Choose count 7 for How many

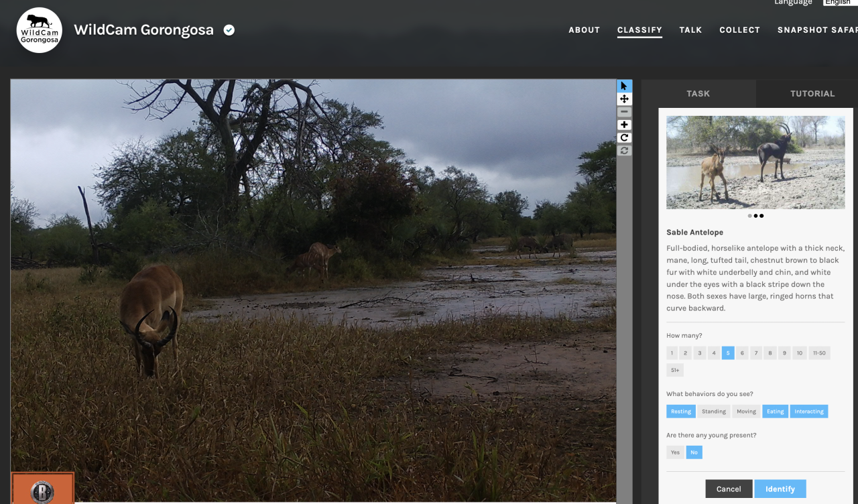[x=756, y=353]
